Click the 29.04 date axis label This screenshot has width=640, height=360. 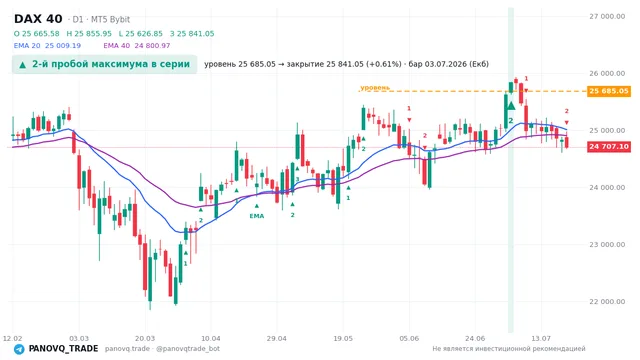pyautogui.click(x=276, y=338)
